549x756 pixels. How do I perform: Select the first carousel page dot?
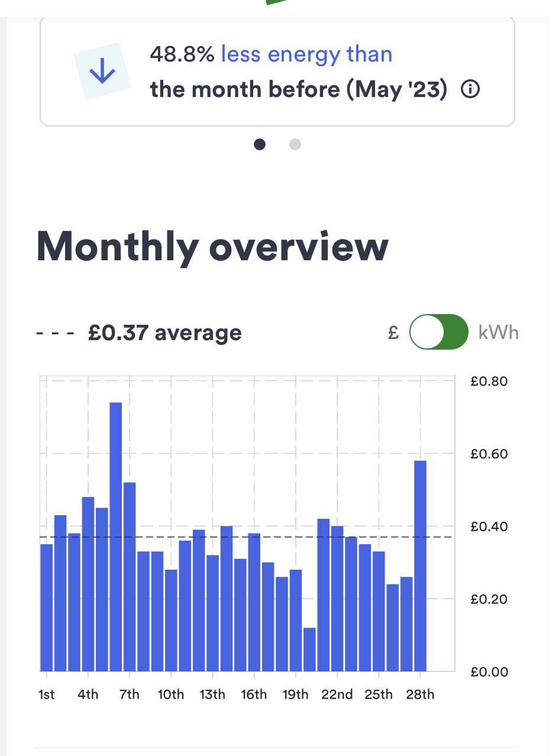tap(259, 144)
